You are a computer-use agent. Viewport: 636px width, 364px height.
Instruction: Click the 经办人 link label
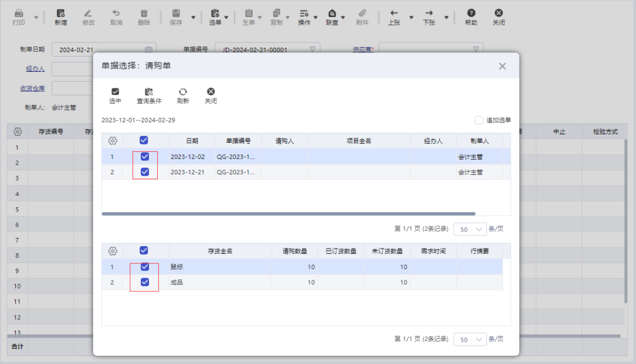[34, 69]
